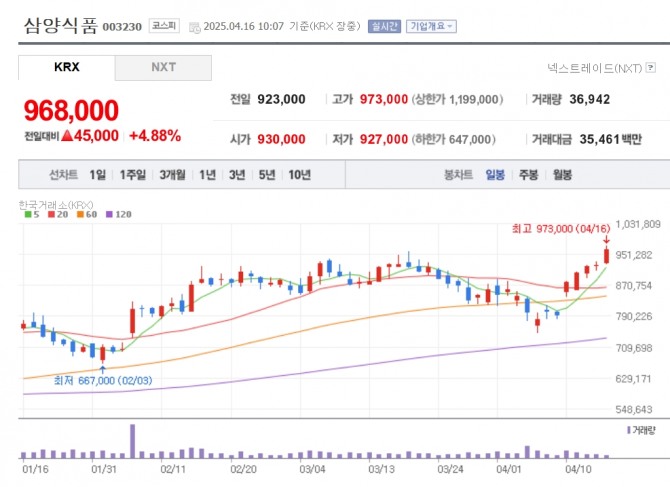670x487 pixels.
Task: Select the KRX tab
Action: (x=67, y=67)
